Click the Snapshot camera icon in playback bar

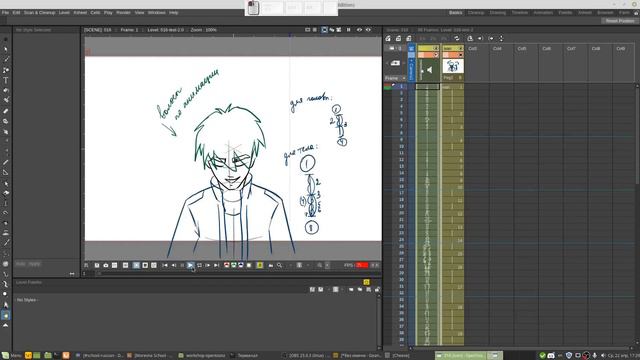pyautogui.click(x=106, y=265)
